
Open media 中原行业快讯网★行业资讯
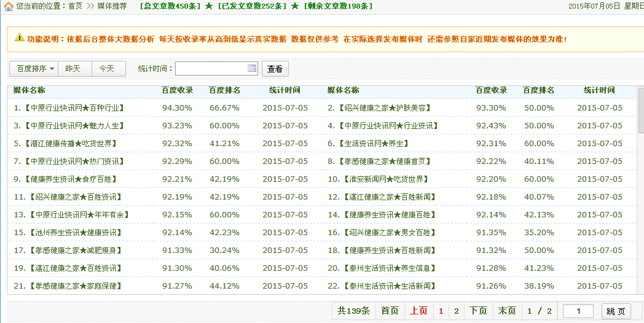coord(388,126)
